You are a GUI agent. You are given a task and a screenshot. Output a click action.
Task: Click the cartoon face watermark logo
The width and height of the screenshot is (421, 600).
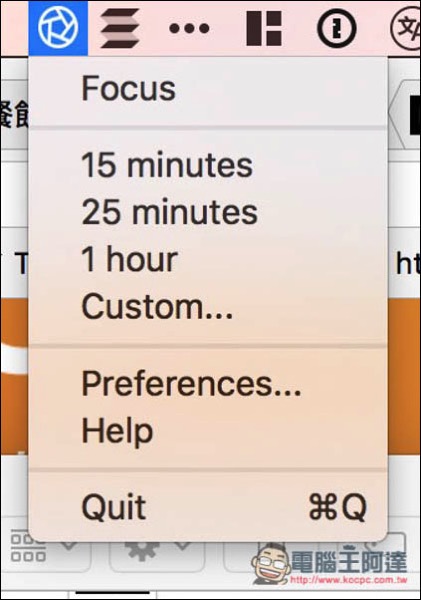[271, 563]
